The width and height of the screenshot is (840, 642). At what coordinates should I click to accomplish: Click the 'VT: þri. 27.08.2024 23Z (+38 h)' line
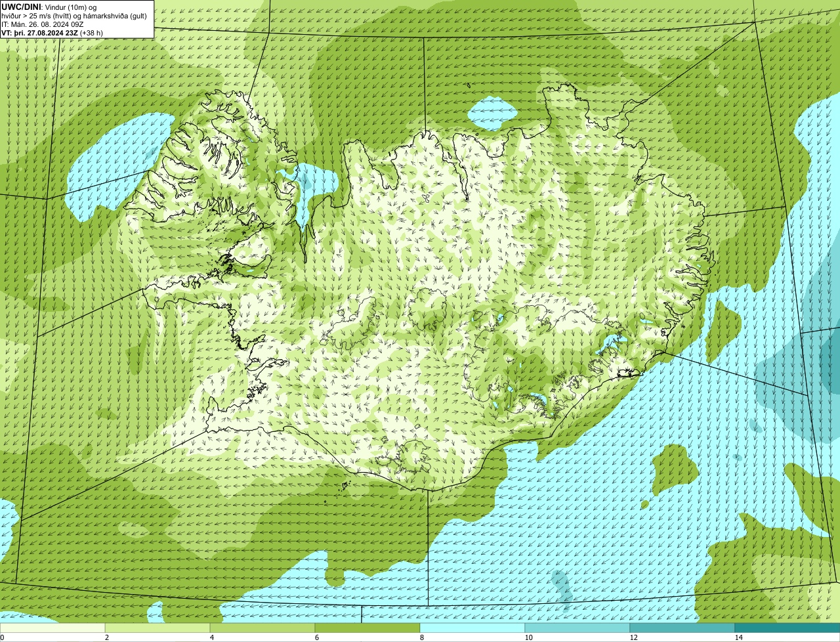[x=52, y=33]
